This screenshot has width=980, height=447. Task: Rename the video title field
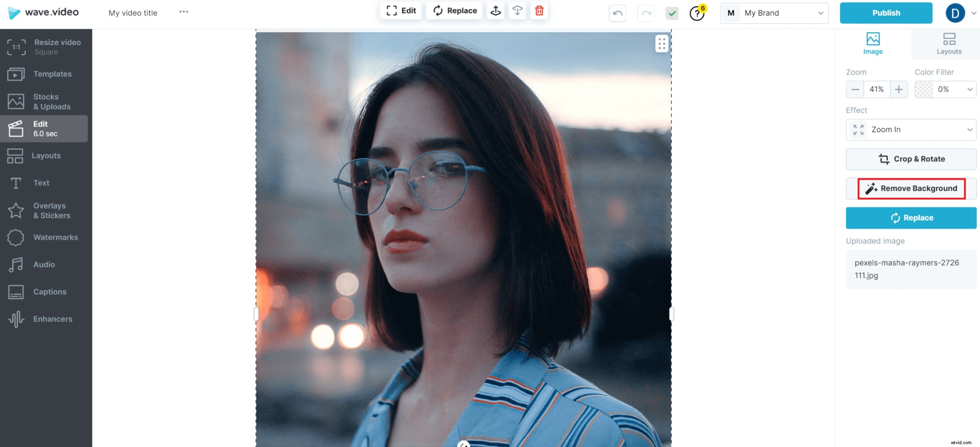click(133, 13)
